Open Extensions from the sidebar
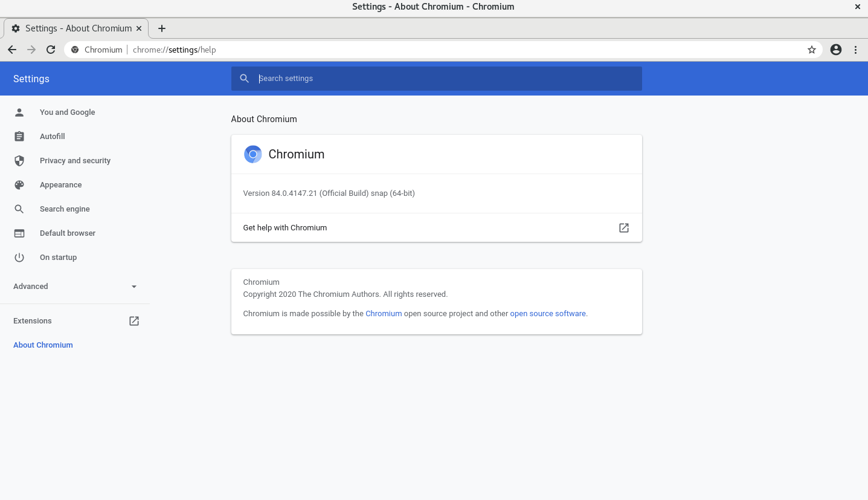868x500 pixels. point(32,321)
